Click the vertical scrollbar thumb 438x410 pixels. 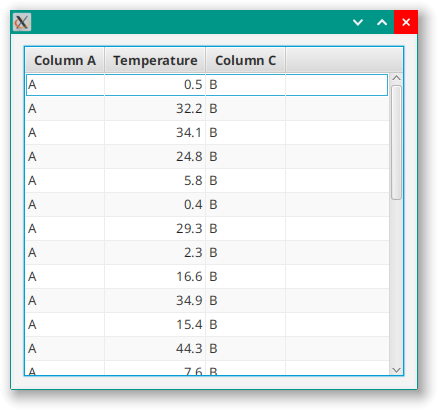click(396, 143)
